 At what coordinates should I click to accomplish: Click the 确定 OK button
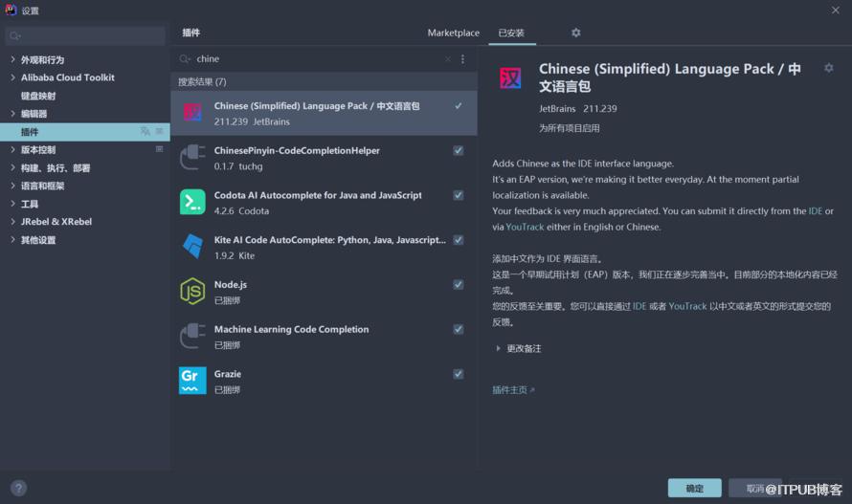694,488
